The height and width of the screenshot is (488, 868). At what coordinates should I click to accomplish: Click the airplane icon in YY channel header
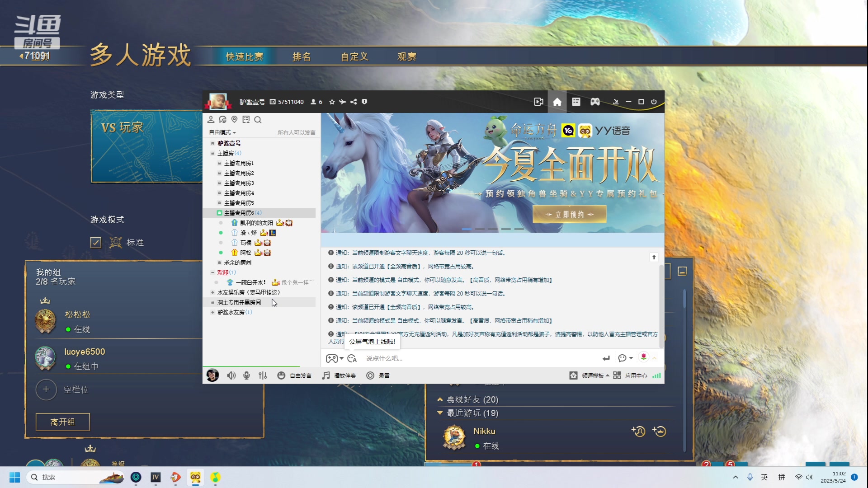click(x=343, y=102)
